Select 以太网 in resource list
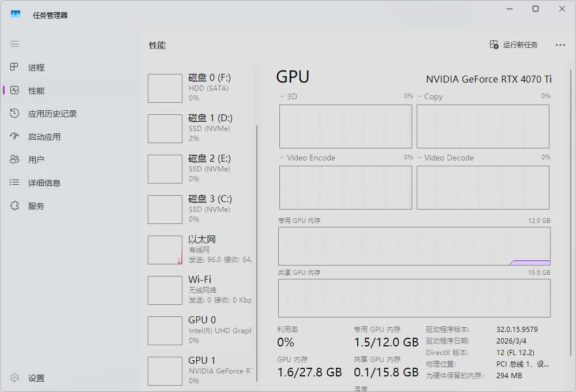 pyautogui.click(x=199, y=250)
